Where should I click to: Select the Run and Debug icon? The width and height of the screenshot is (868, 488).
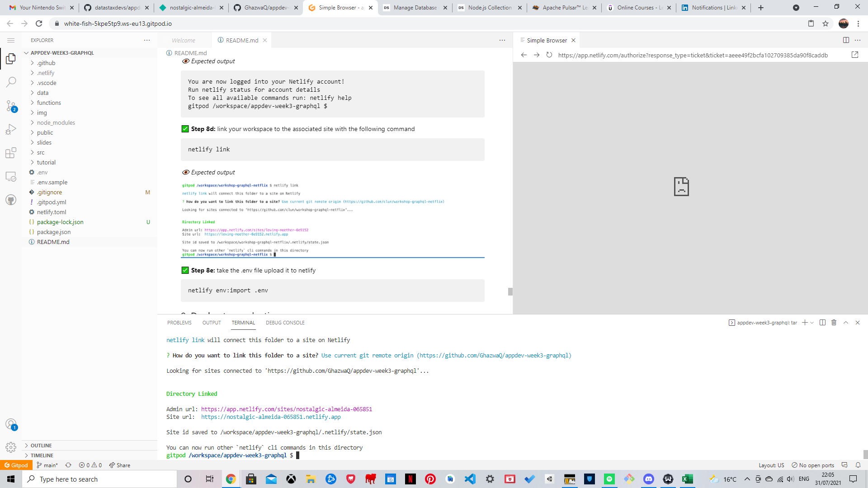[x=11, y=129]
